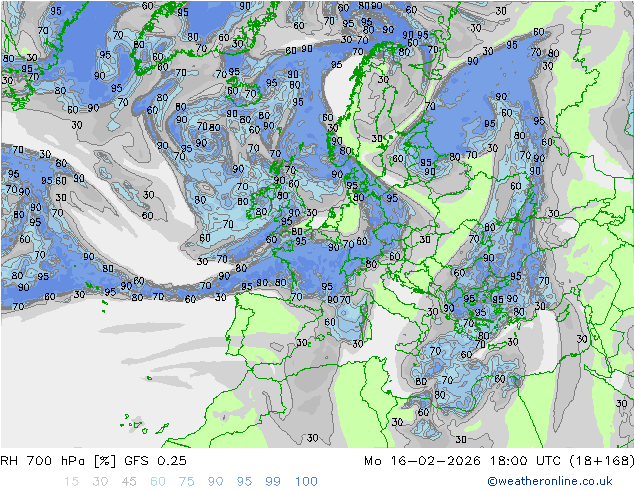Click the legend value 30

pyautogui.click(x=100, y=481)
